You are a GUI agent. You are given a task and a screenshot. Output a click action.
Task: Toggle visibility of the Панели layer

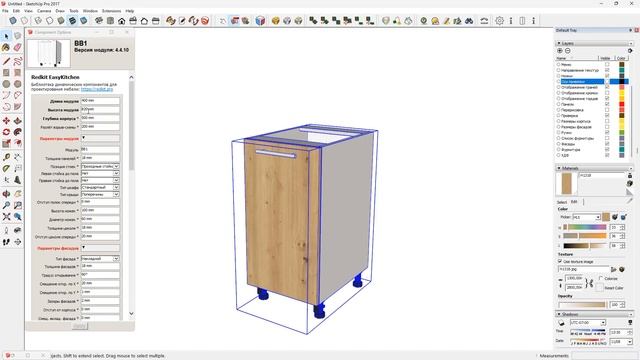pyautogui.click(x=607, y=104)
